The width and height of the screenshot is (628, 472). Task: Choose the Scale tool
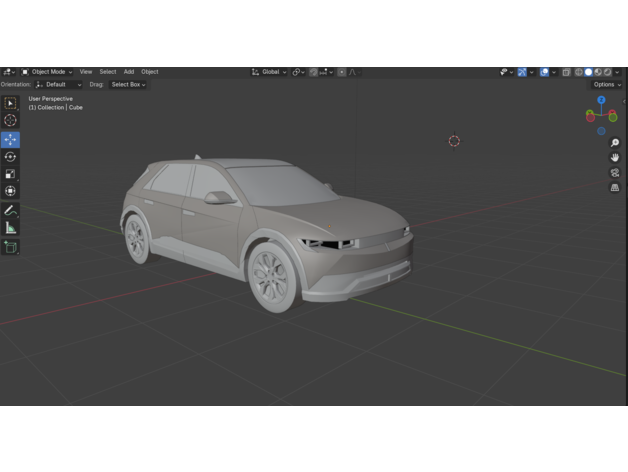click(11, 174)
